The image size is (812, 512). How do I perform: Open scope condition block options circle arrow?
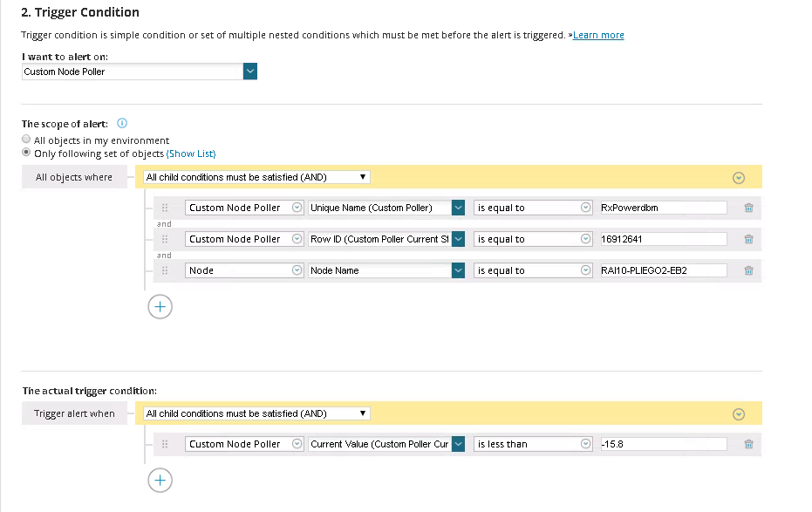(x=739, y=178)
